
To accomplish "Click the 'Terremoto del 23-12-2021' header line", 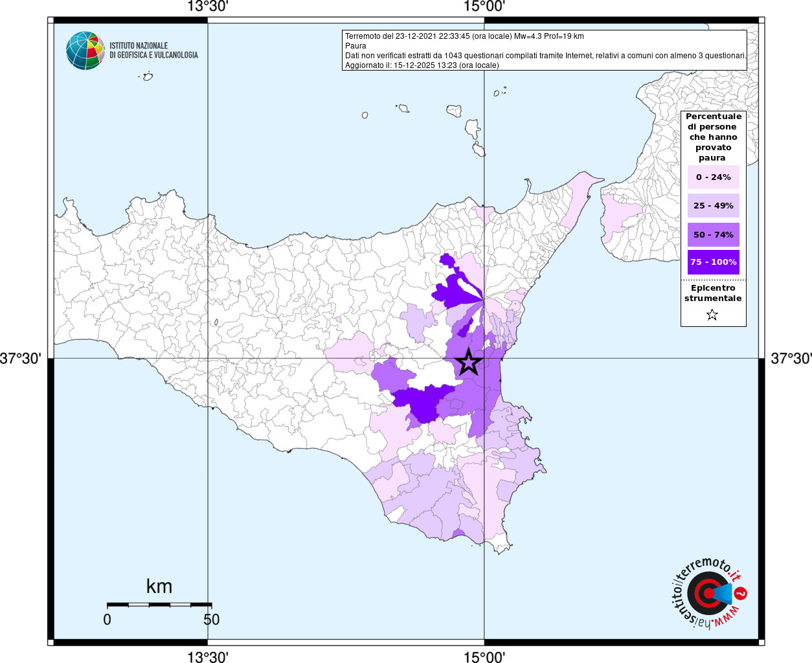I will pyautogui.click(x=464, y=36).
